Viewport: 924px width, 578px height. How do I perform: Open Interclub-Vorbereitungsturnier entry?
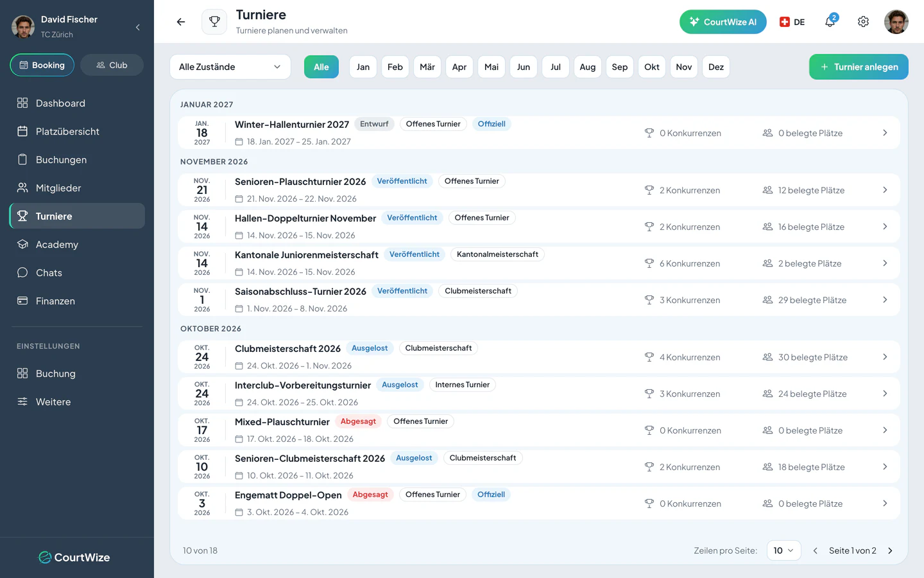click(x=539, y=394)
